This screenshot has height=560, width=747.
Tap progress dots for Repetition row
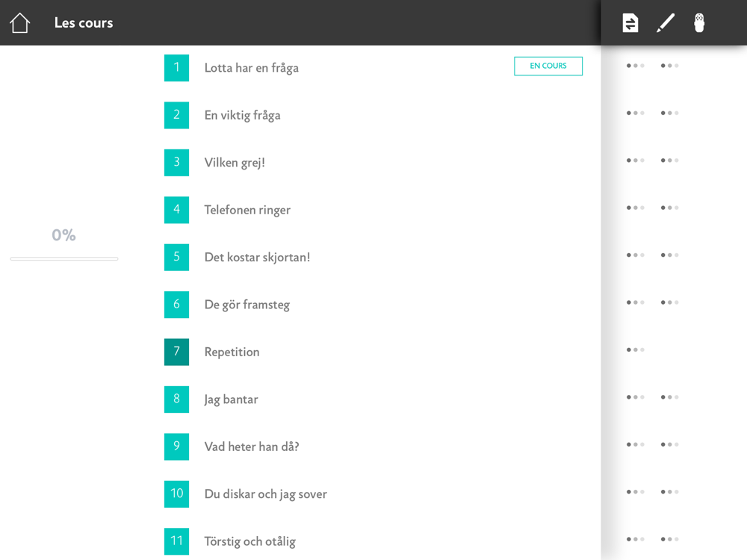[636, 350]
